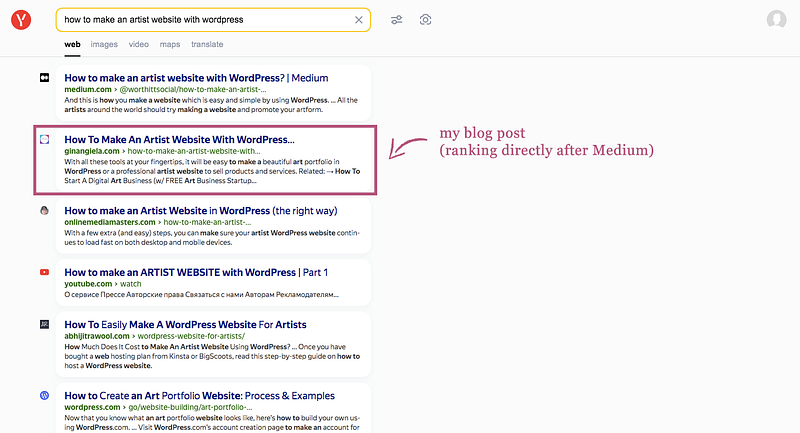Click abhijitrawool.com favicon icon
This screenshot has width=800, height=433.
pyautogui.click(x=44, y=324)
